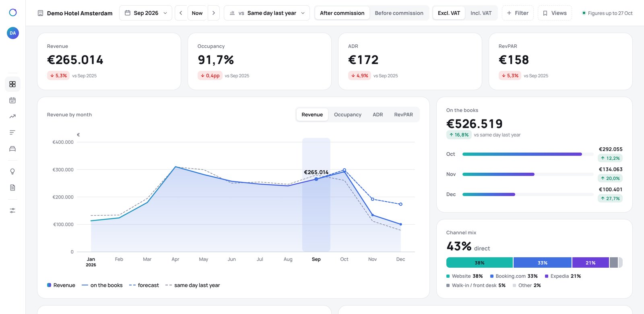Click Demo Hotel Amsterdam property name

coord(80,13)
